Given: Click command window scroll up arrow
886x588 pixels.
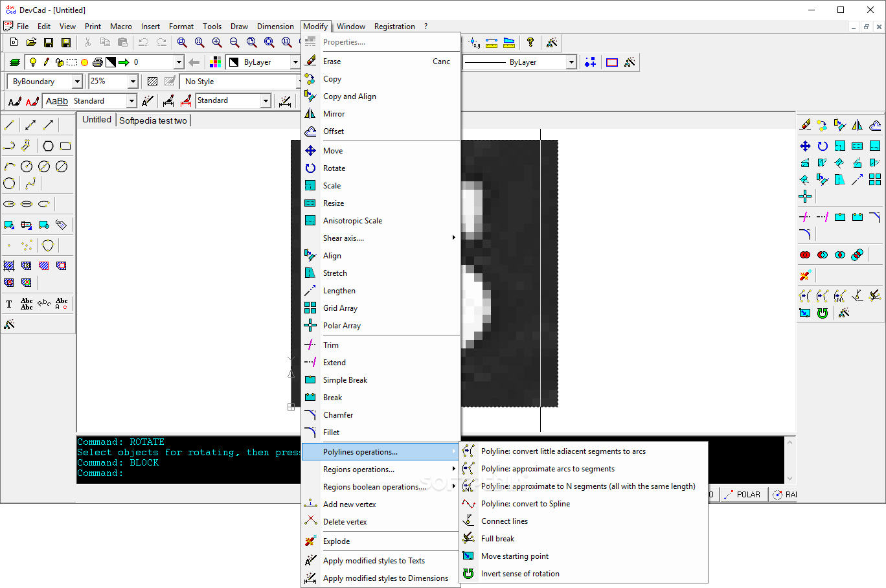Looking at the screenshot, I should (x=789, y=442).
